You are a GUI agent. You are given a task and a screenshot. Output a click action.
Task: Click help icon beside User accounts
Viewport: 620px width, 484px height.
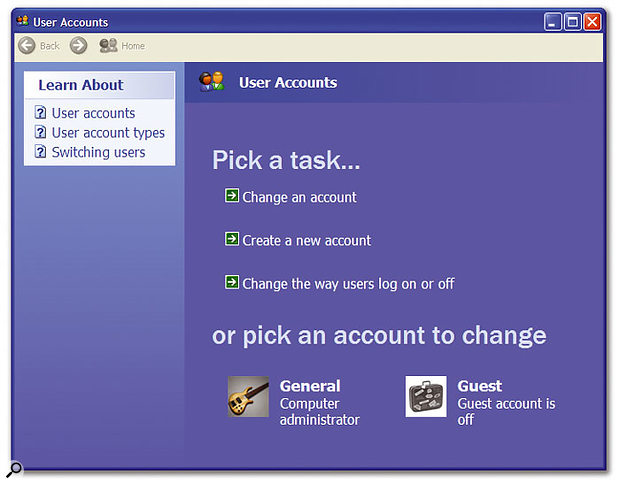[40, 112]
